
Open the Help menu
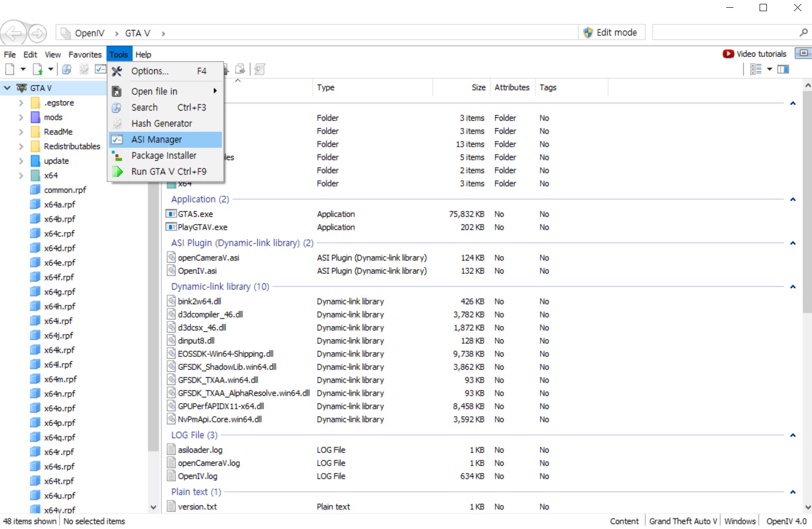(143, 54)
